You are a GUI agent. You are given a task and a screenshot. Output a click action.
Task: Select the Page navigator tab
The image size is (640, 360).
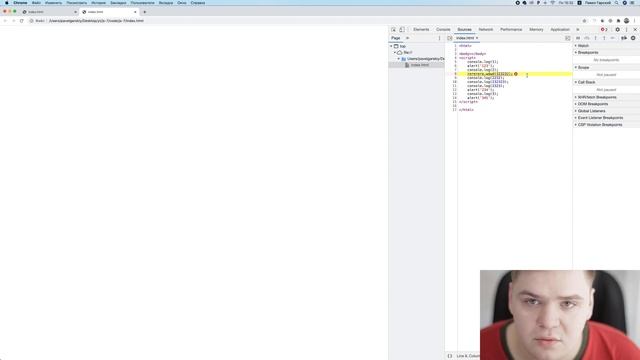[x=396, y=38]
